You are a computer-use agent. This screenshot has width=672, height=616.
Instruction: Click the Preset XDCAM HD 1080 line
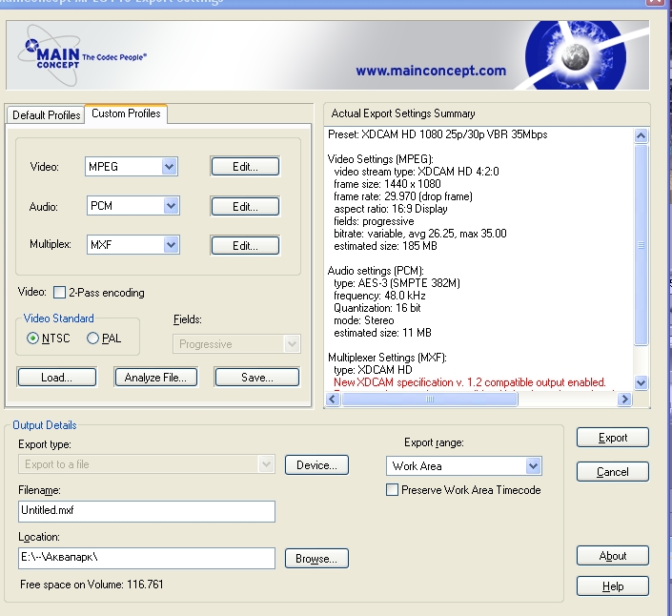[438, 134]
